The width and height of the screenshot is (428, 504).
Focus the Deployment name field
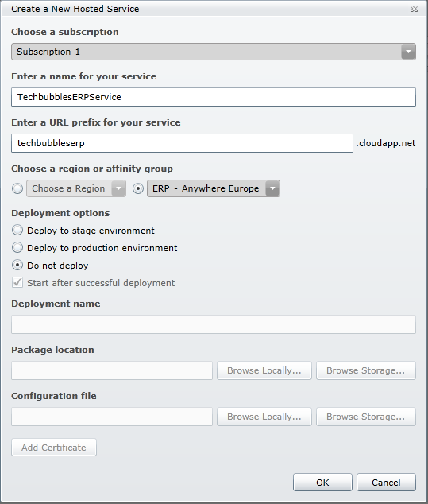(x=214, y=324)
